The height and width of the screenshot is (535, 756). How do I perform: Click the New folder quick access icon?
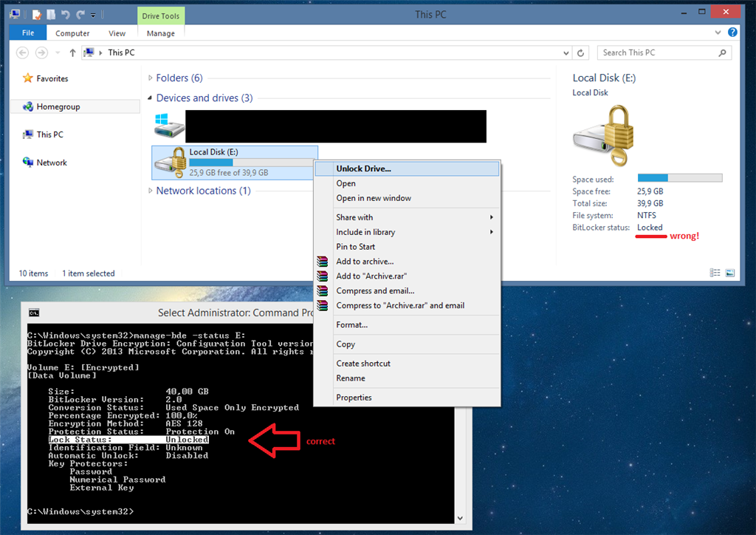[x=51, y=15]
